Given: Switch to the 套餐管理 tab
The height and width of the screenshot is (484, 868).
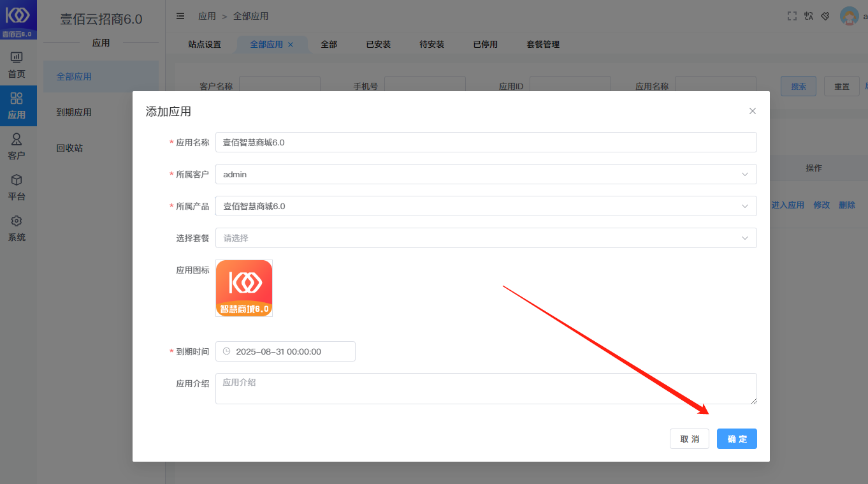Looking at the screenshot, I should [x=543, y=45].
